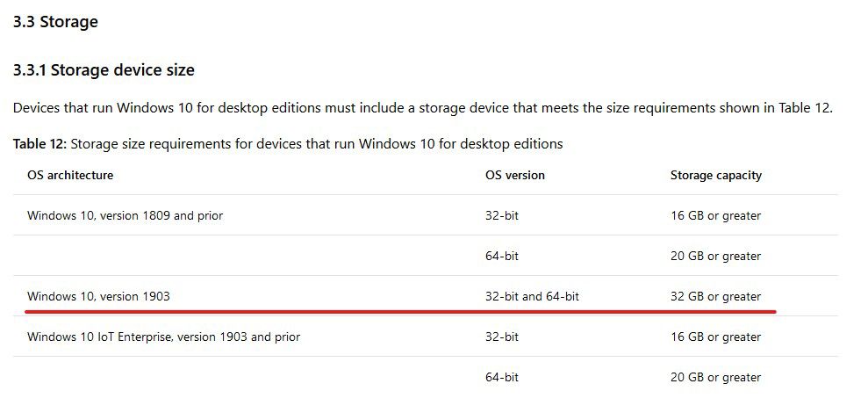Click the "32-bit and 64-bit" cell
This screenshot has width=868, height=420.
[x=532, y=296]
